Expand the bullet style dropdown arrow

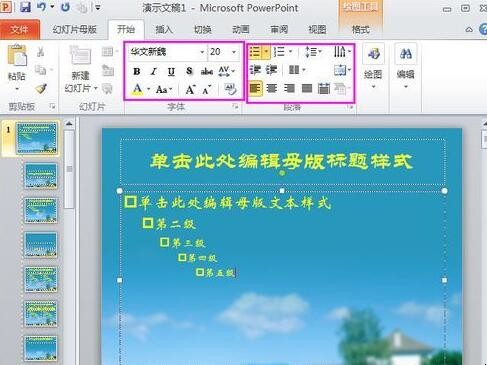(x=266, y=52)
